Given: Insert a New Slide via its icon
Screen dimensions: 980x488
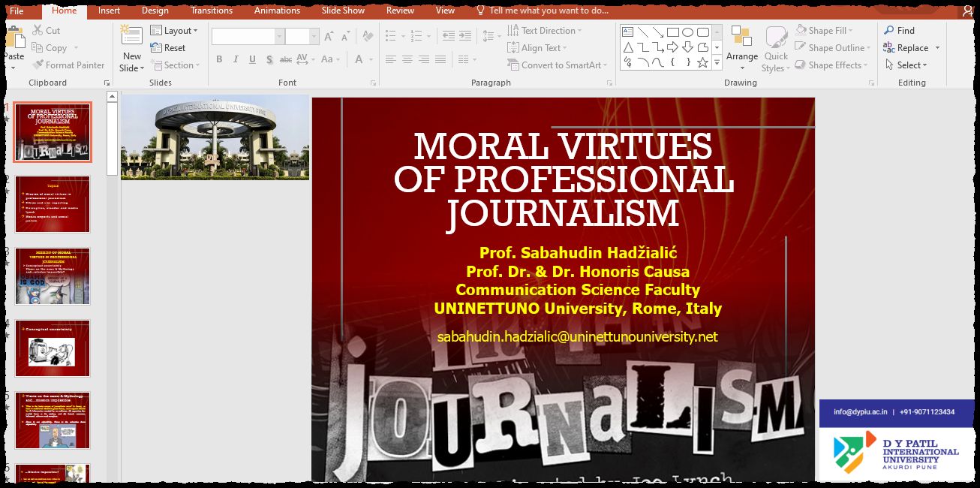Looking at the screenshot, I should pyautogui.click(x=131, y=35).
